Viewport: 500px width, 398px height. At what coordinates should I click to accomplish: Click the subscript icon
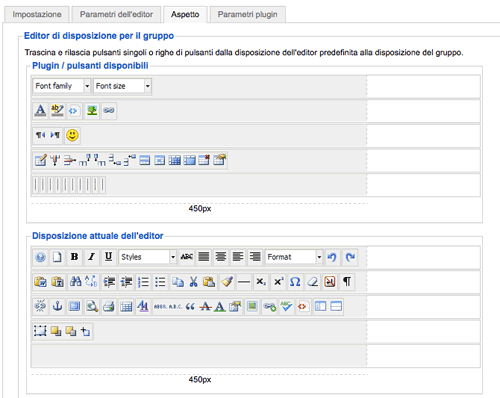coord(261,282)
